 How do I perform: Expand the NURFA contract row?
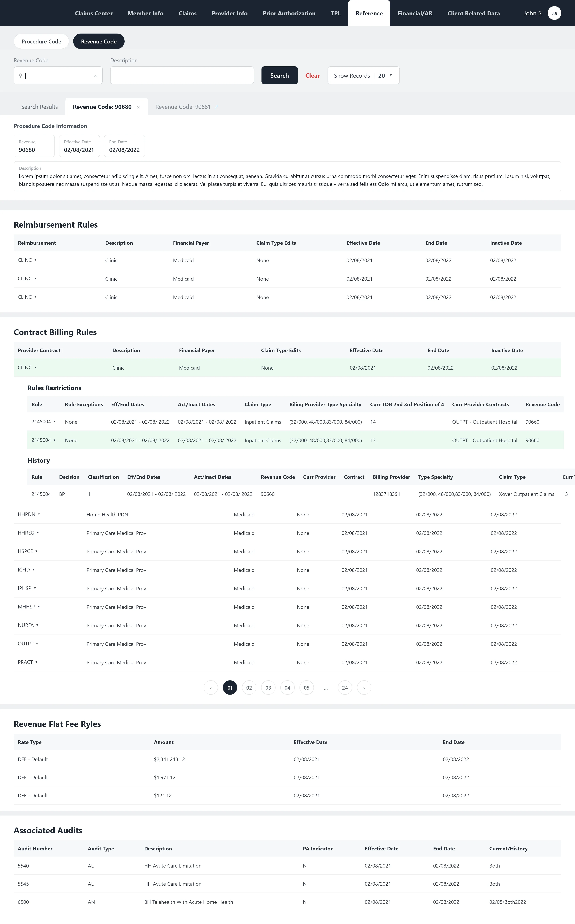coord(37,625)
